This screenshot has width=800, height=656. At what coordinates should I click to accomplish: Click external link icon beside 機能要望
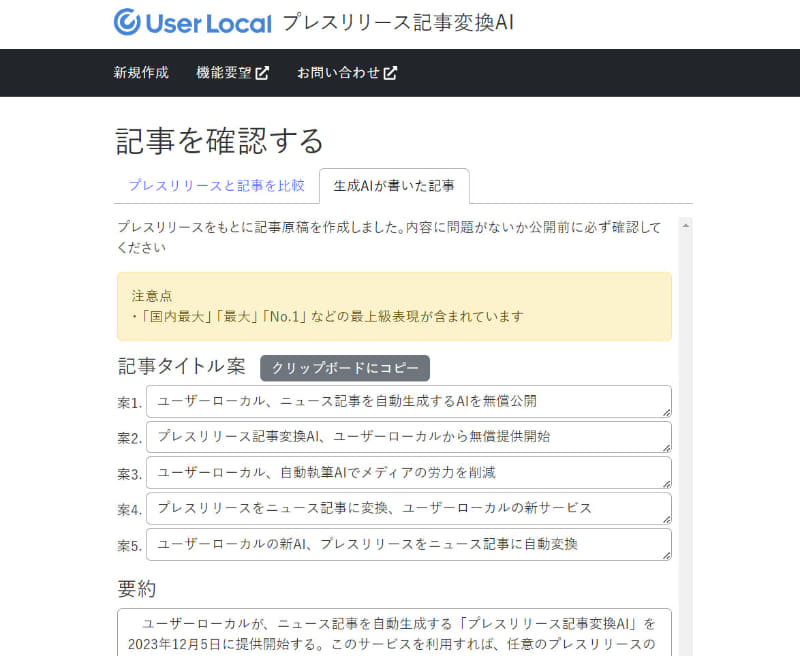click(262, 73)
